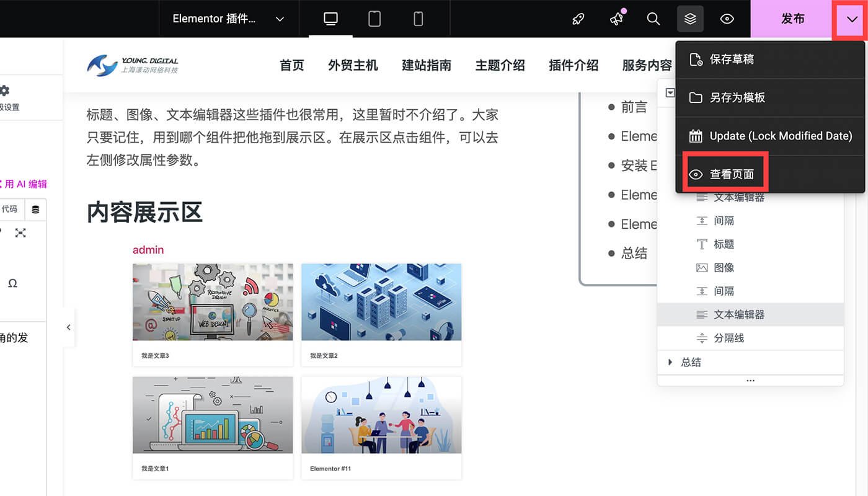Click the database icon next to 代码 tab
This screenshot has height=496, width=868.
tap(35, 209)
